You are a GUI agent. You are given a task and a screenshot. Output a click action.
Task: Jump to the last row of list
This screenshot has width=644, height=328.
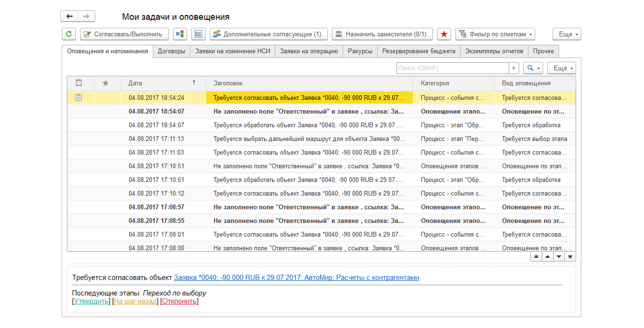pos(570,257)
